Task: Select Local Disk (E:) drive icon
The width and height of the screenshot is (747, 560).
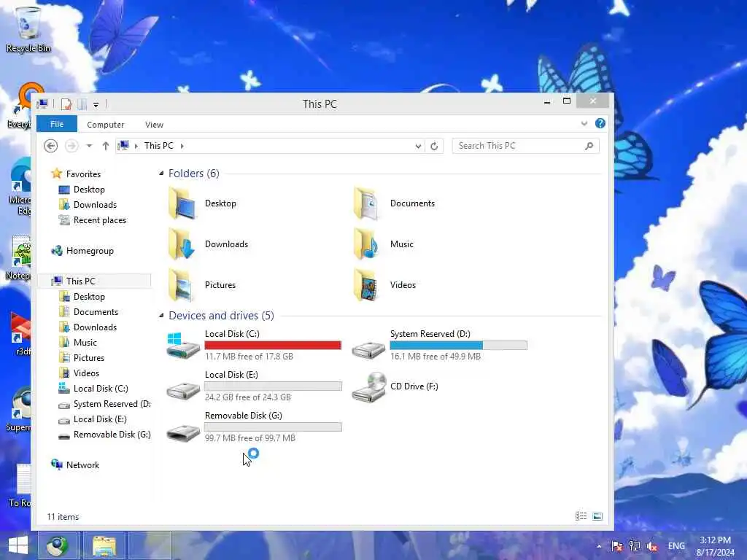Action: click(x=183, y=391)
